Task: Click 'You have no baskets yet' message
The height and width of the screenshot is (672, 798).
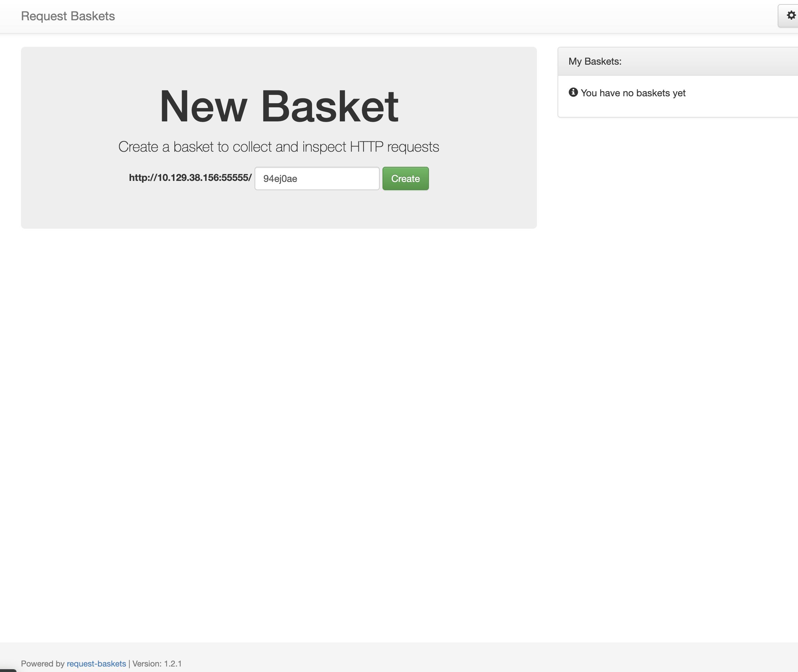Action: [633, 93]
